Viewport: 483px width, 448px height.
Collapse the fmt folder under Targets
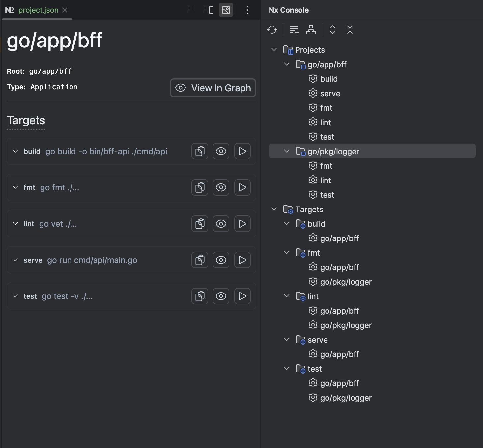(x=287, y=253)
